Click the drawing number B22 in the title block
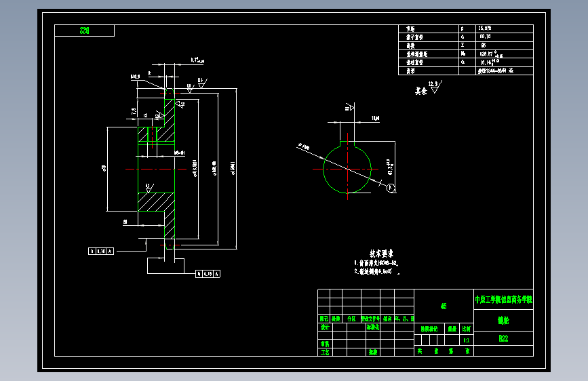 pyautogui.click(x=503, y=338)
